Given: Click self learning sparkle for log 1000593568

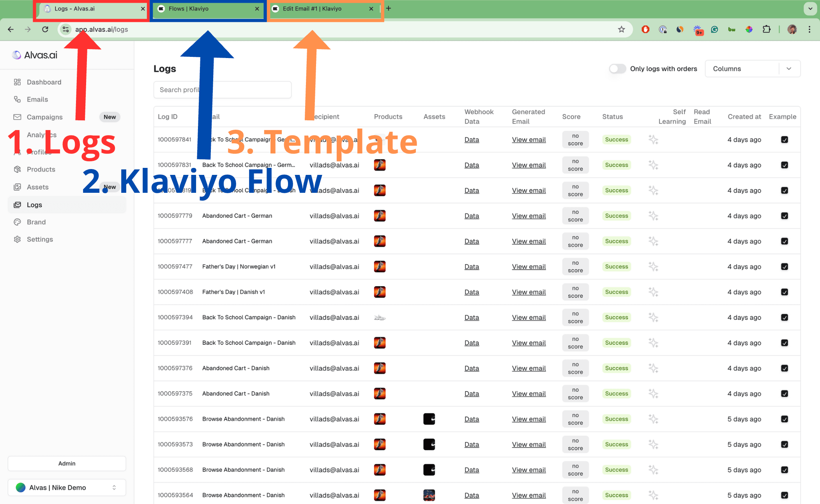Looking at the screenshot, I should 653,470.
